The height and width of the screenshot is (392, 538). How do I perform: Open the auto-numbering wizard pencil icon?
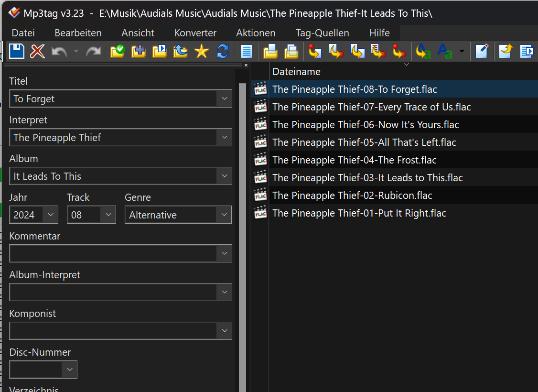click(482, 52)
